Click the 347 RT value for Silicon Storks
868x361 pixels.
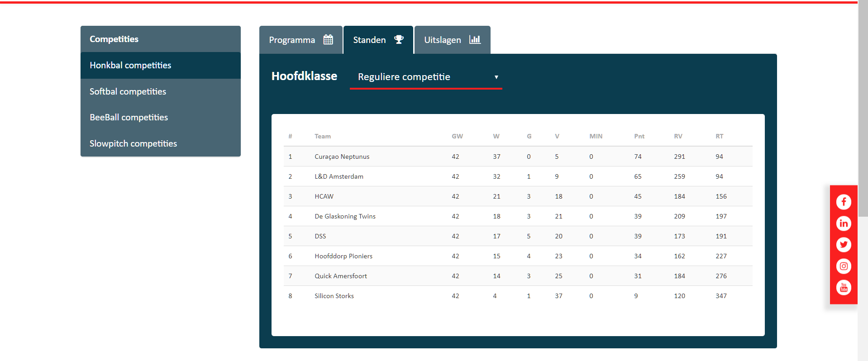point(721,296)
